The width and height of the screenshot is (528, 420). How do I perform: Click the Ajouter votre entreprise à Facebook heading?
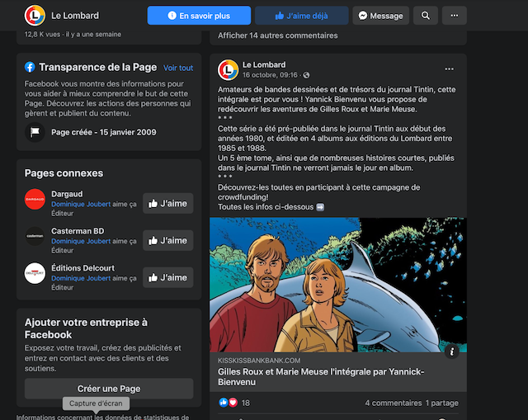pyautogui.click(x=86, y=328)
